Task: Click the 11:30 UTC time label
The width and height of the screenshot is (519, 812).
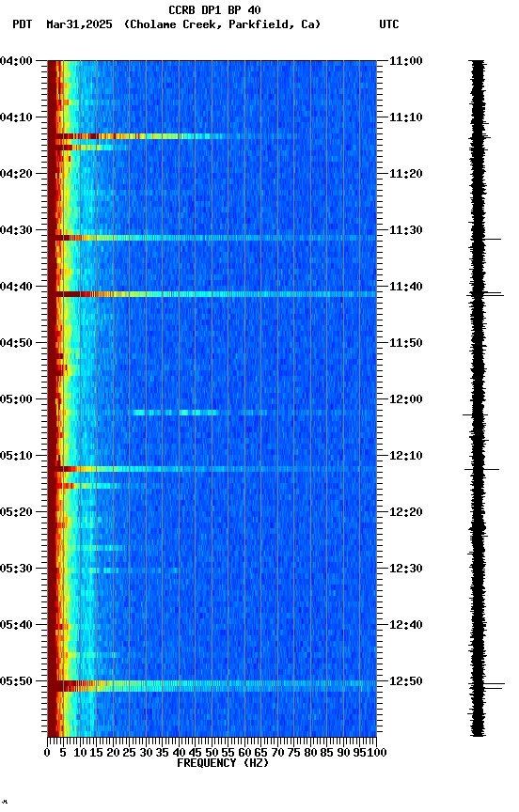Action: pos(406,230)
